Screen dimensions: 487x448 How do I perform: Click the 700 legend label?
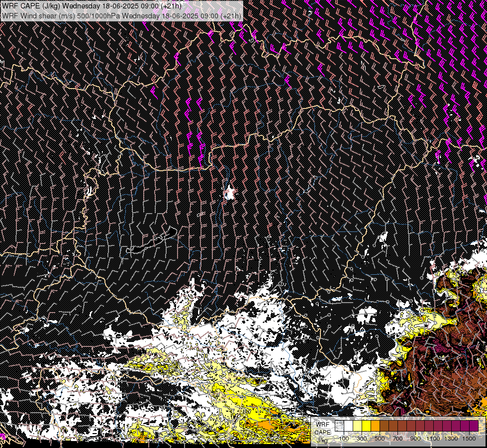point(397,439)
